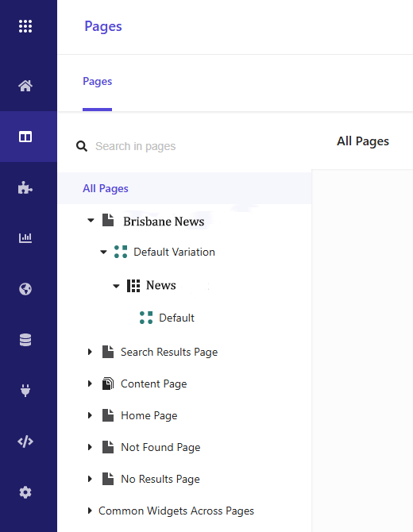Open the database stack icon

(x=25, y=340)
